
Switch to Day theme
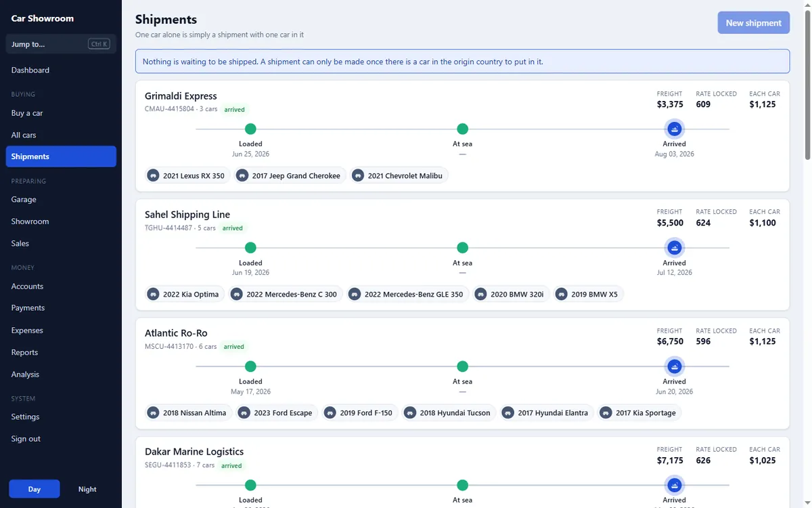point(35,489)
